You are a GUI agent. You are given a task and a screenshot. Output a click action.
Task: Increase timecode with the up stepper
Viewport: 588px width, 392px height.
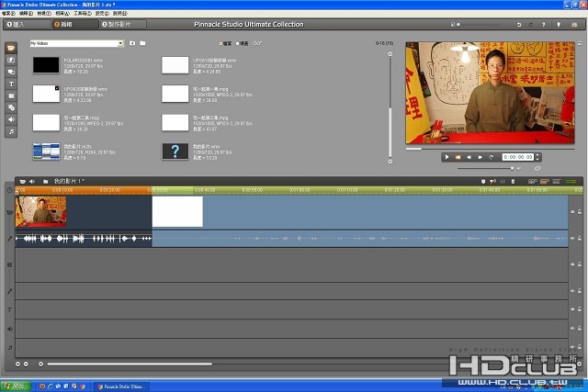[537, 155]
